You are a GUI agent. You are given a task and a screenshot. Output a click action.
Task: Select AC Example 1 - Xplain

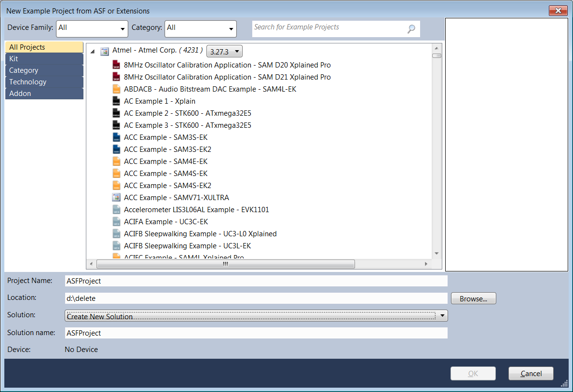click(160, 101)
